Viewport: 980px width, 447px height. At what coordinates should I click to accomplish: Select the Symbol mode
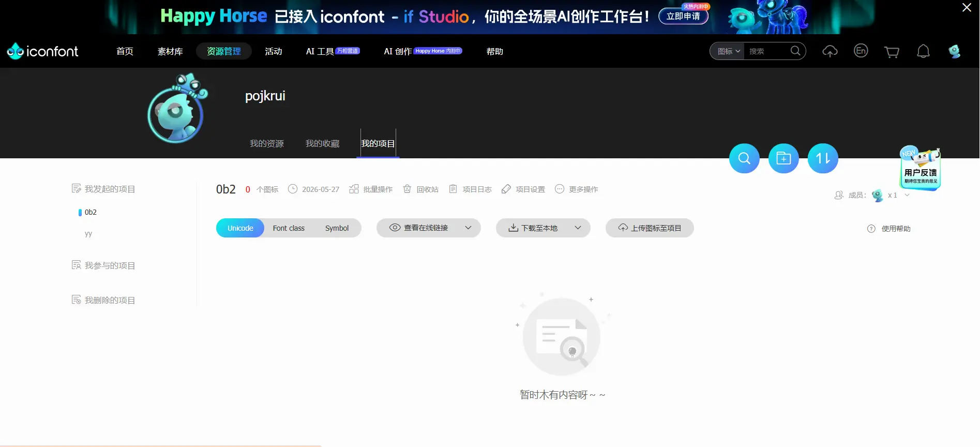coord(337,228)
